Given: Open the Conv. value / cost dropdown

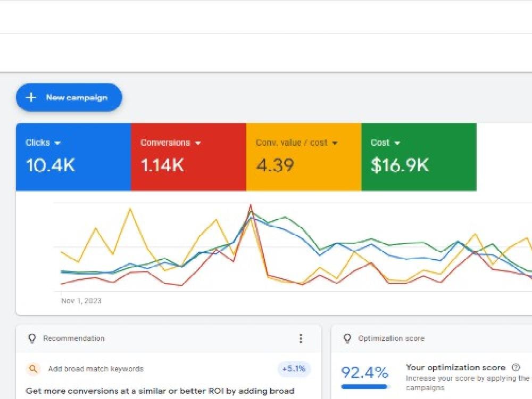Looking at the screenshot, I should coord(335,143).
